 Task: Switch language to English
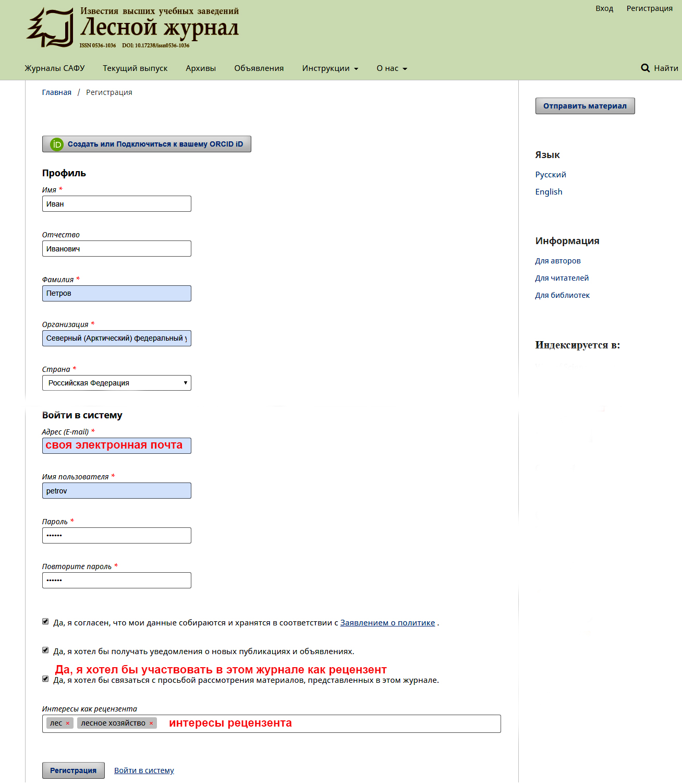pyautogui.click(x=549, y=192)
